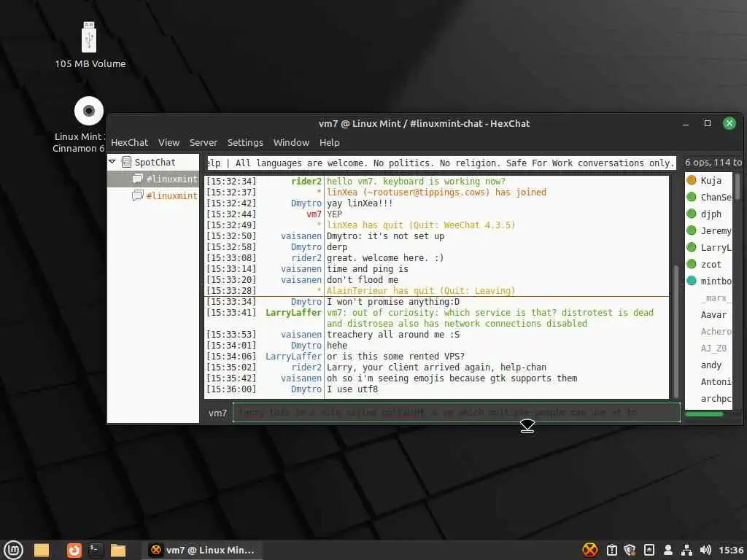Open the on-screen keyboard tray icon
The width and height of the screenshot is (747, 560).
click(x=649, y=550)
